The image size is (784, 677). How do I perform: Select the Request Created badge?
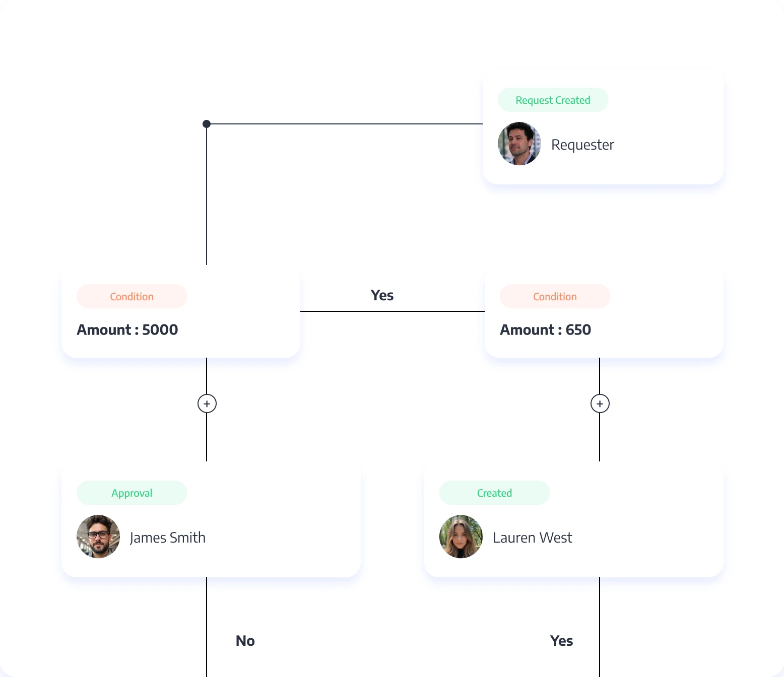click(553, 100)
